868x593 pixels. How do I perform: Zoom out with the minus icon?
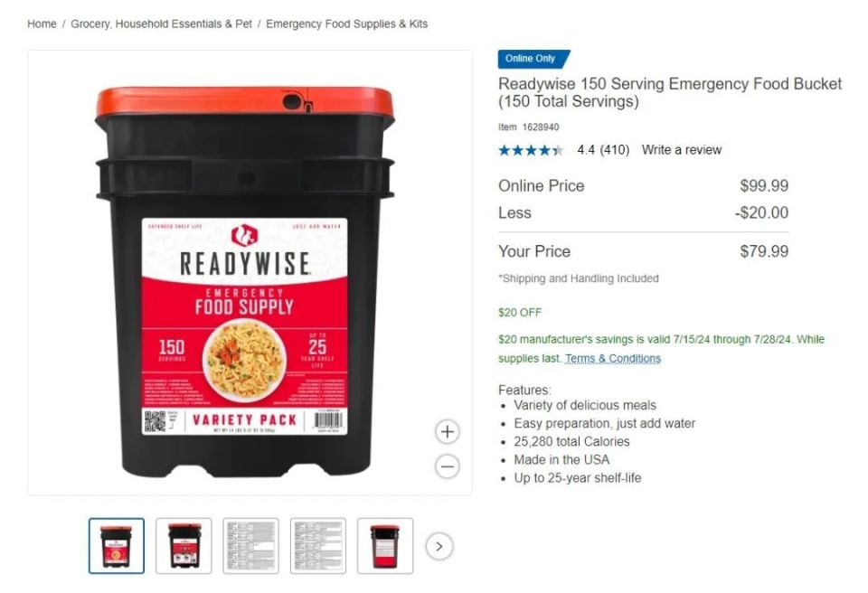coord(448,466)
